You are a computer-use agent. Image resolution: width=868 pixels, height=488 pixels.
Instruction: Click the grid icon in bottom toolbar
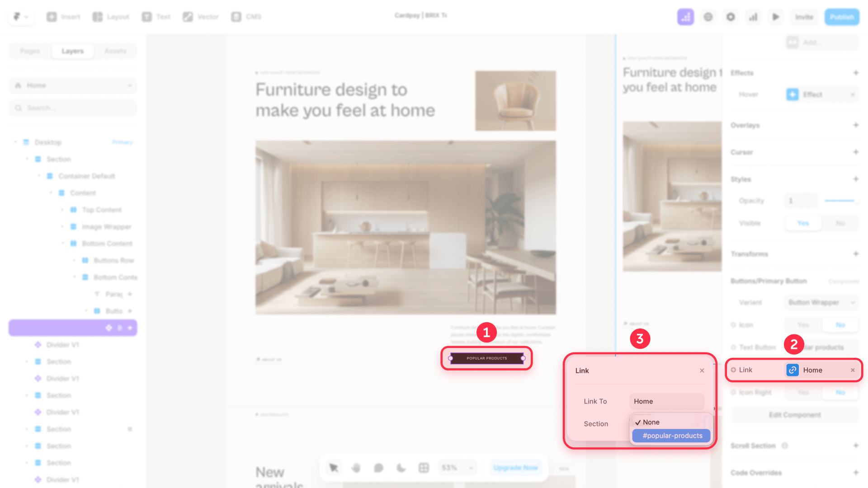tap(424, 468)
